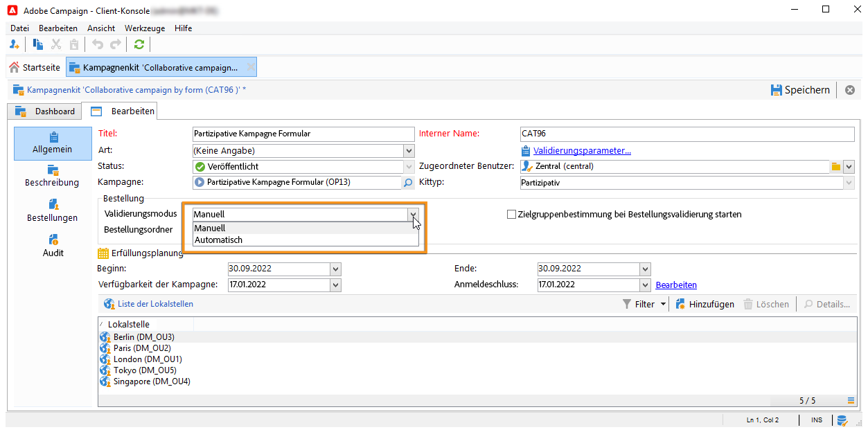
Task: Click Bearbeiten link beside Anmeldeschluss
Action: [x=676, y=285]
